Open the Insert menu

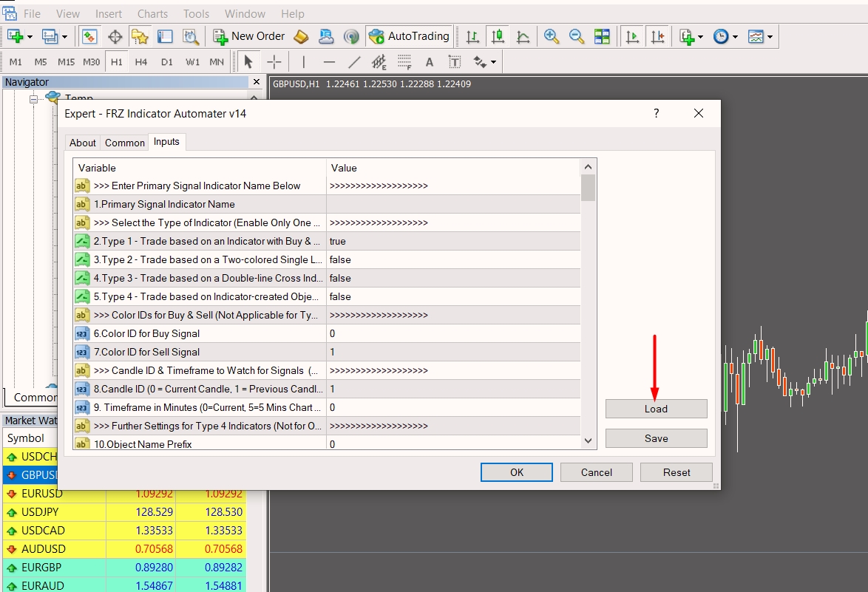[109, 14]
